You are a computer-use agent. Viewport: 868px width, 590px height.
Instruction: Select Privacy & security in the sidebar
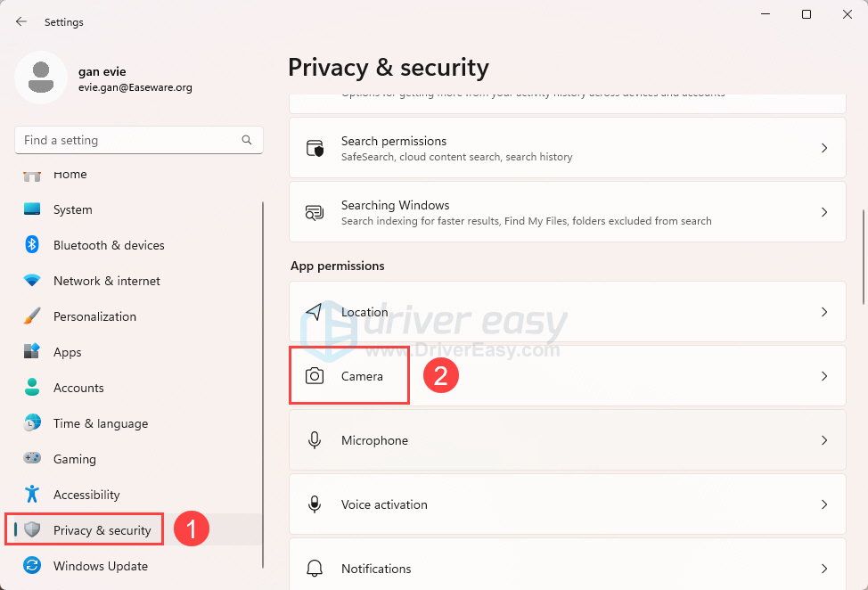[x=102, y=530]
